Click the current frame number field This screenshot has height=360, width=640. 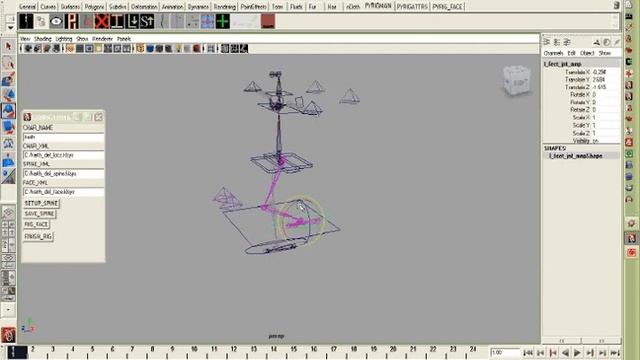click(x=505, y=352)
